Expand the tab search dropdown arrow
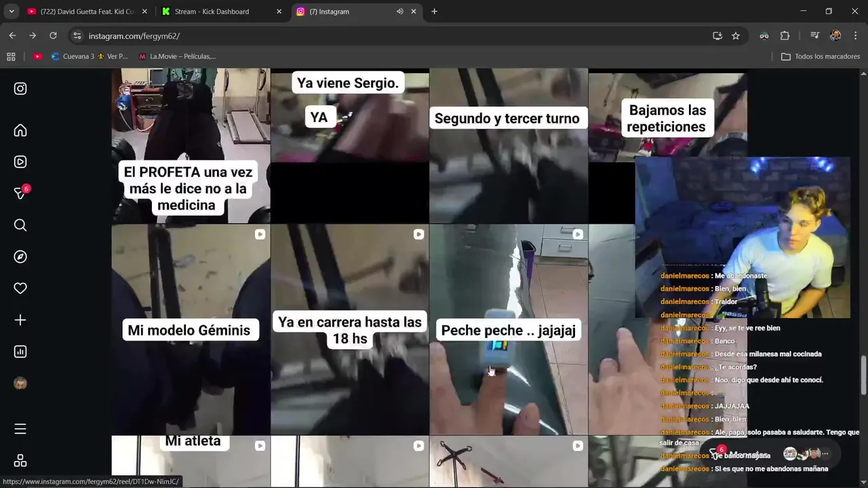The height and width of the screenshot is (488, 868). pyautogui.click(x=11, y=12)
